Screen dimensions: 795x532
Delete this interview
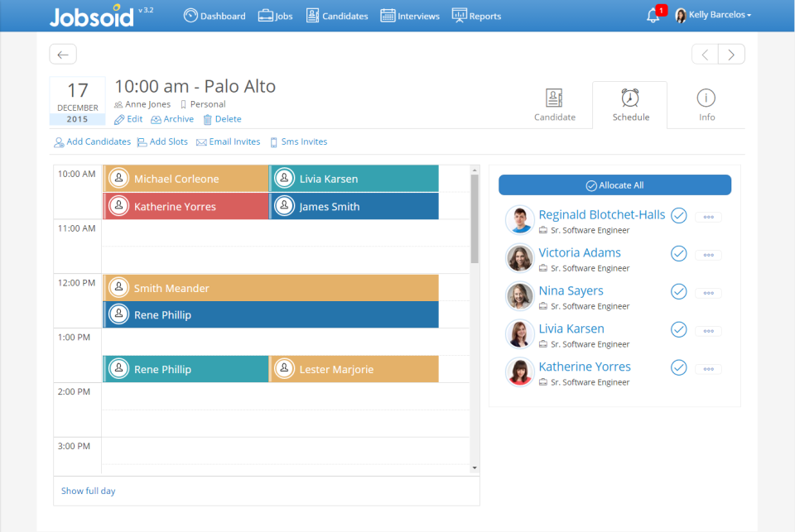[222, 119]
